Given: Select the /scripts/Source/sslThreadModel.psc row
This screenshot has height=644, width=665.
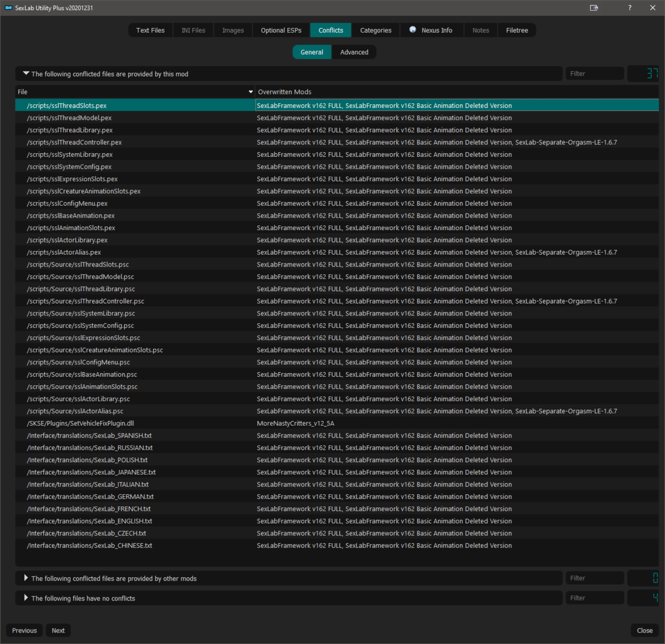Looking at the screenshot, I should pyautogui.click(x=337, y=277).
